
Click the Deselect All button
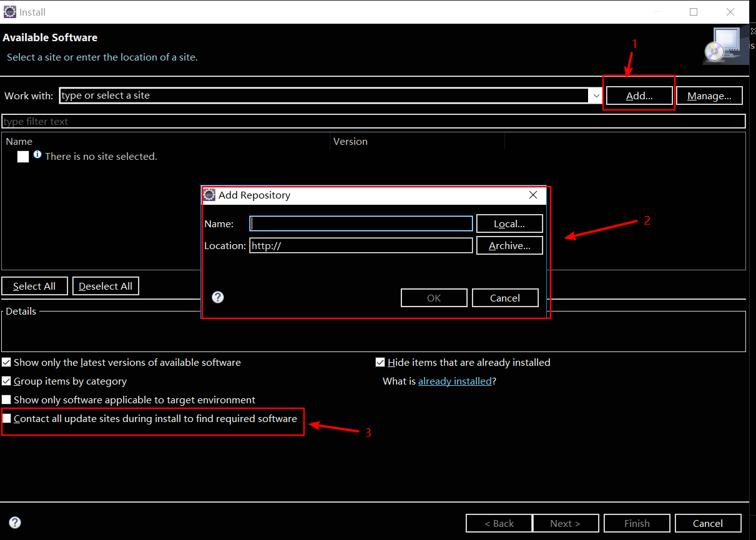(106, 286)
